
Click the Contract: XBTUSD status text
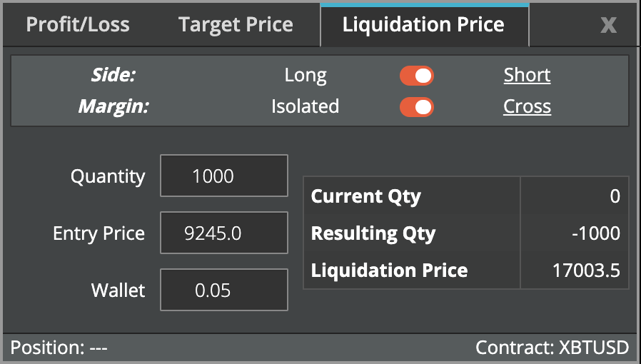coord(552,348)
